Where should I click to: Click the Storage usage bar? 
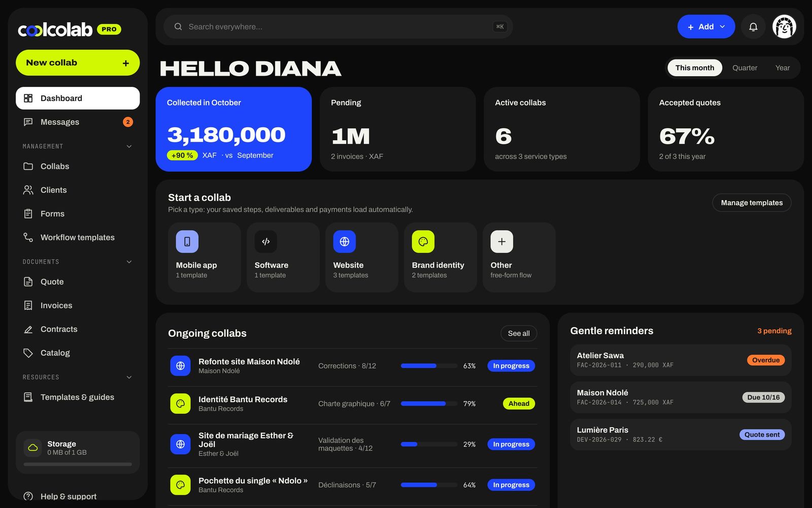pyautogui.click(x=78, y=464)
